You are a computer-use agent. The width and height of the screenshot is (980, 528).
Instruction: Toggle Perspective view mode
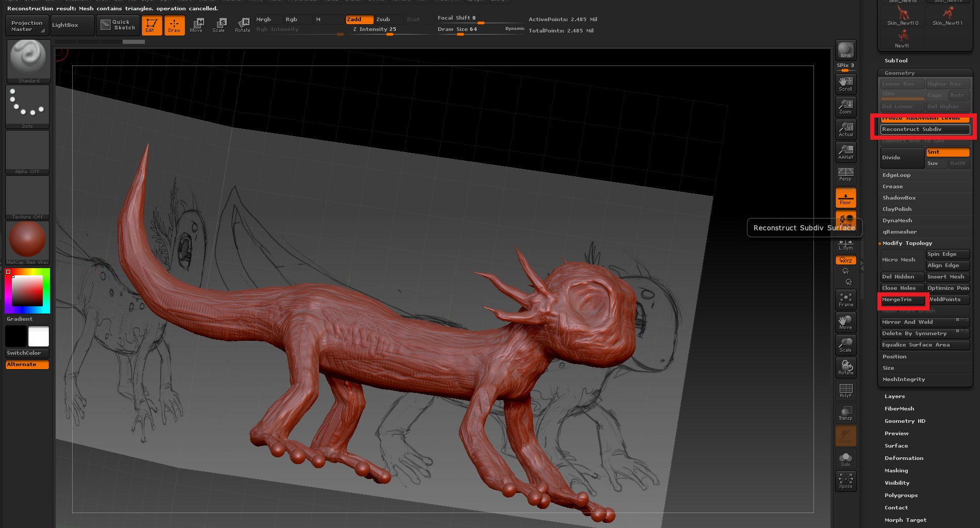point(845,174)
